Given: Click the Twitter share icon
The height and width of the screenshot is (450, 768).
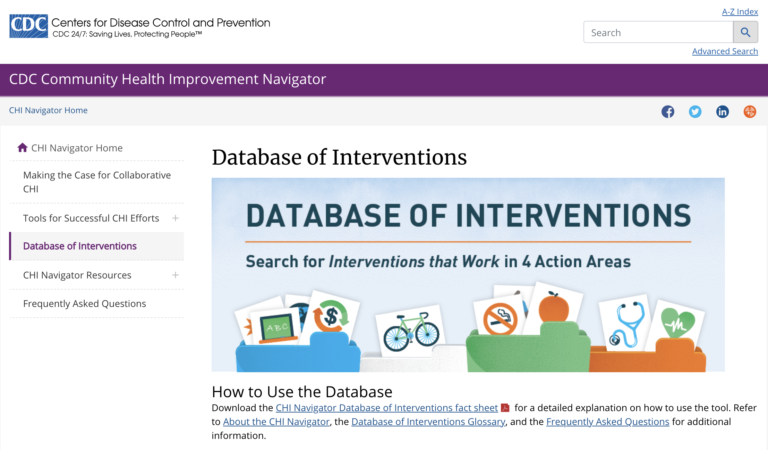Looking at the screenshot, I should pyautogui.click(x=695, y=111).
